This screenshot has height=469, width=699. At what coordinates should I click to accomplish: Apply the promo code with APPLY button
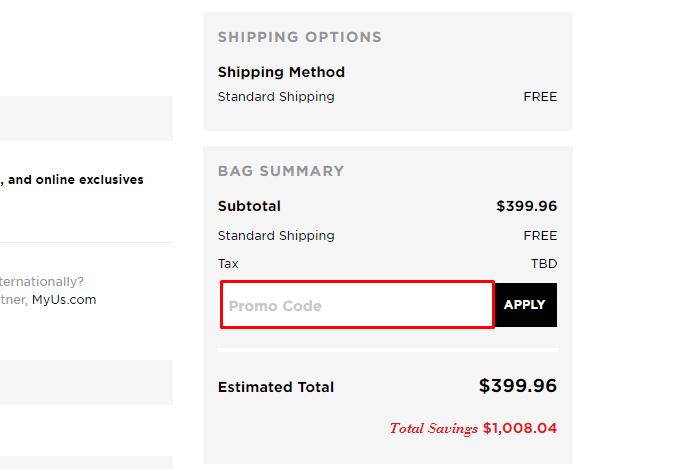526,305
